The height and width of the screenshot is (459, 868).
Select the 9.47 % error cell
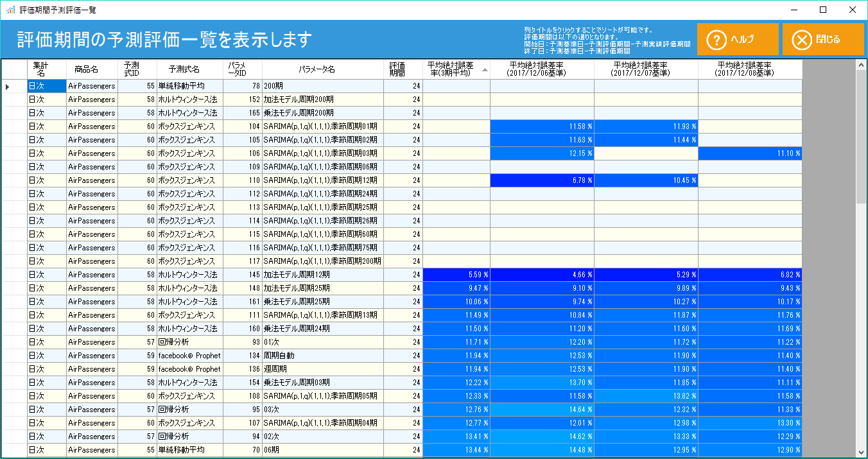tap(456, 288)
